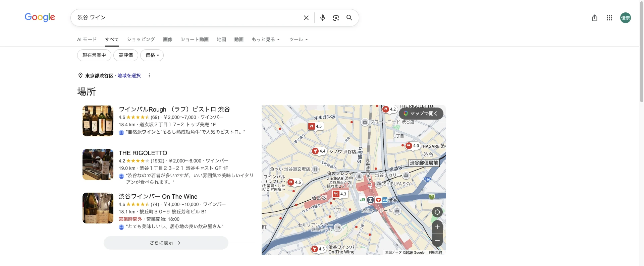This screenshot has height=266, width=644.
Task: Expand the もっと見る menu
Action: (x=266, y=40)
